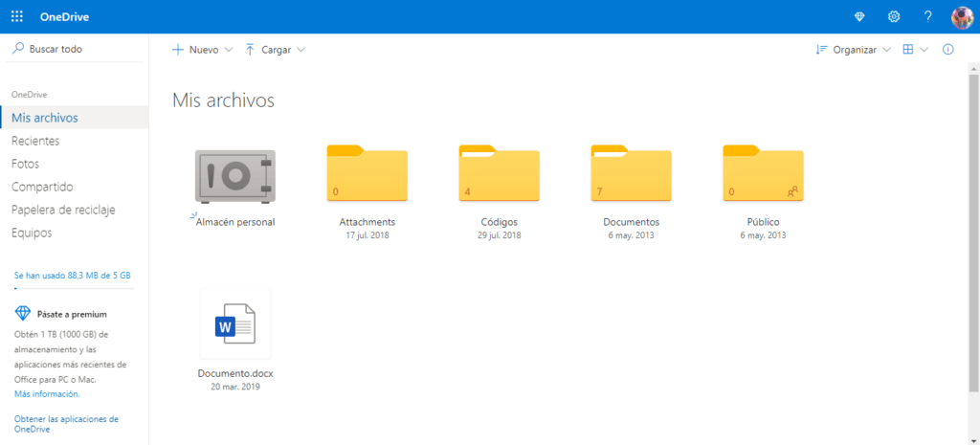Click the Más información link
The height and width of the screenshot is (445, 980).
click(47, 393)
